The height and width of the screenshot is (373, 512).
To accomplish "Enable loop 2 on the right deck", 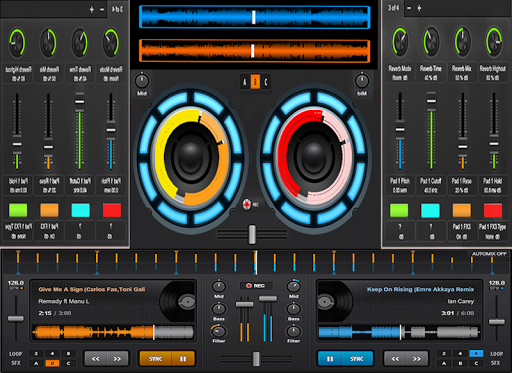I will (444, 354).
